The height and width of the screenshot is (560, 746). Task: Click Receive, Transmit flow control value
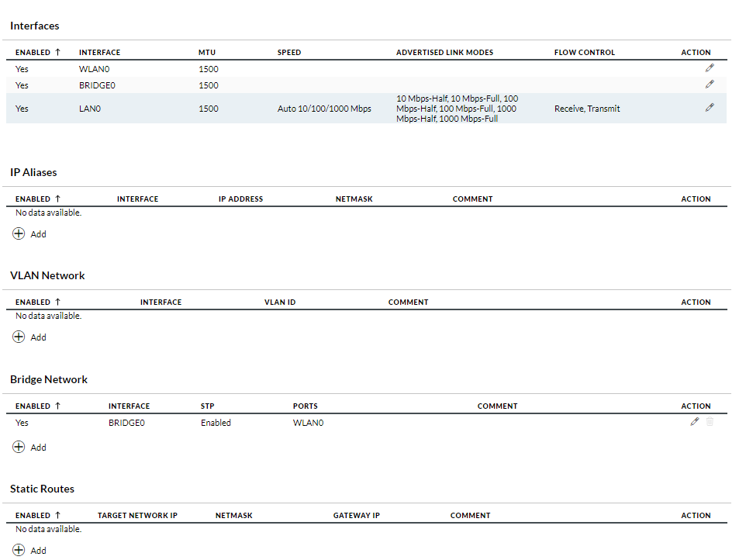[587, 109]
